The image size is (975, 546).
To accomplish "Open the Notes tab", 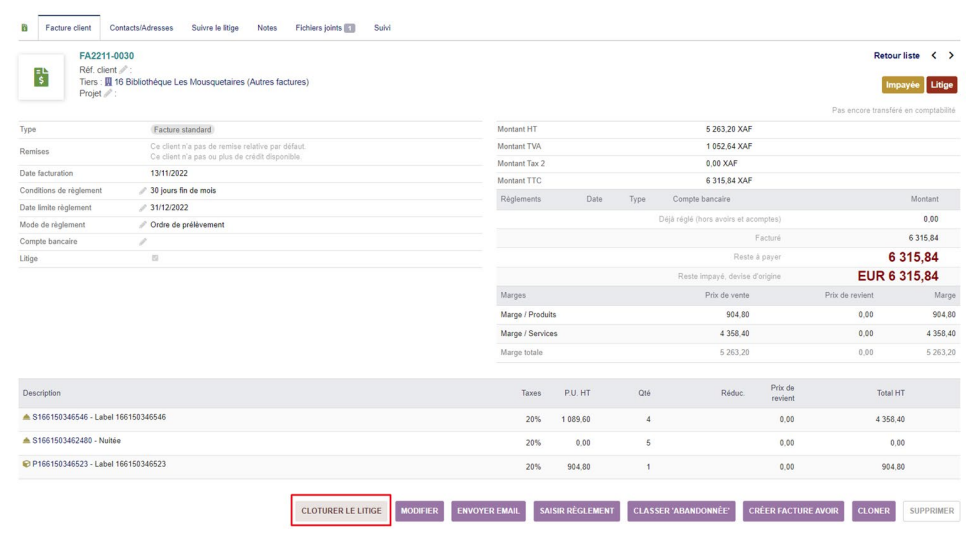I will [x=267, y=28].
